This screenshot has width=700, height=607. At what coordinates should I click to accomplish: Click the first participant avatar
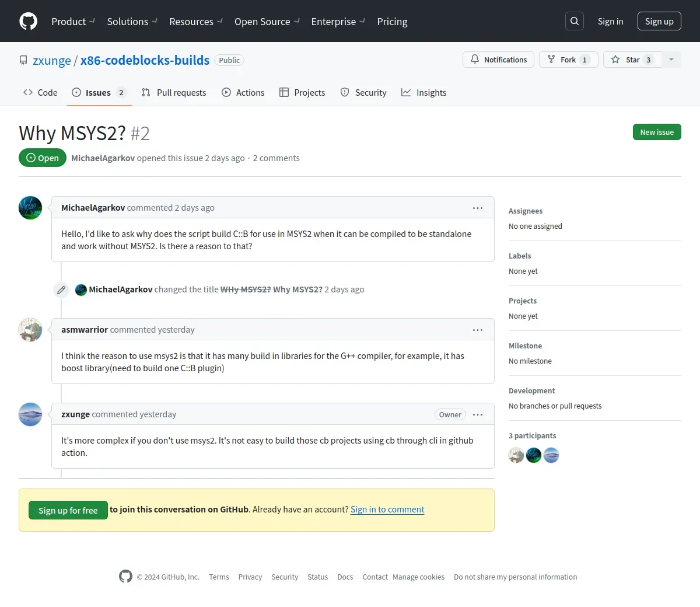click(x=516, y=455)
